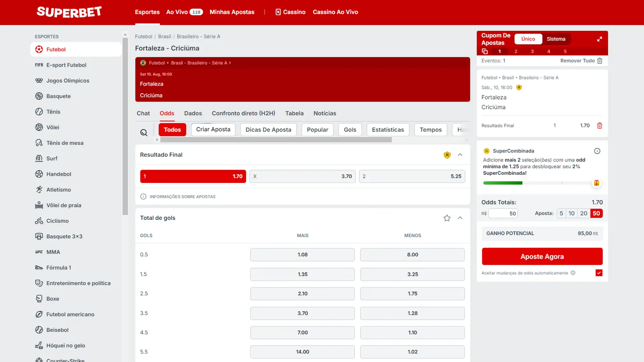Open Brasileiro - Série A breadcrumb
644x362 pixels.
pos(199,37)
